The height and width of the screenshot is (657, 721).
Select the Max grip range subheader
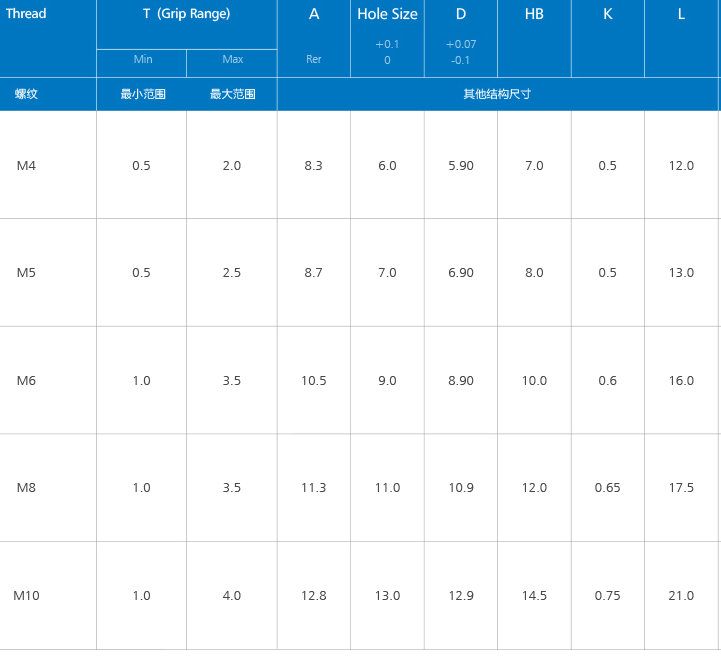click(232, 59)
